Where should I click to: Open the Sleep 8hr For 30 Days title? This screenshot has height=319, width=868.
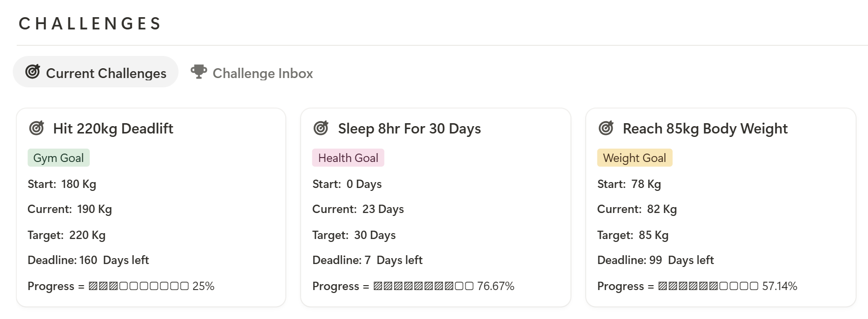(x=409, y=129)
